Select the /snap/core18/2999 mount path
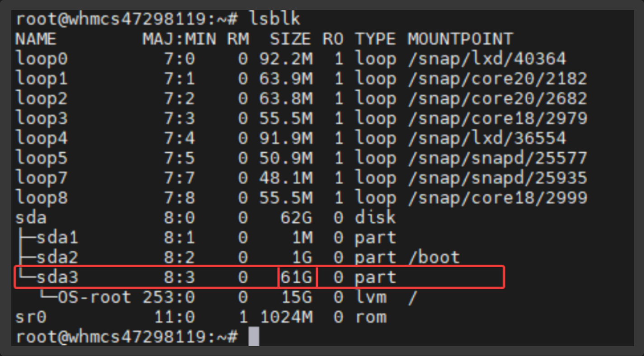 pyautogui.click(x=497, y=197)
